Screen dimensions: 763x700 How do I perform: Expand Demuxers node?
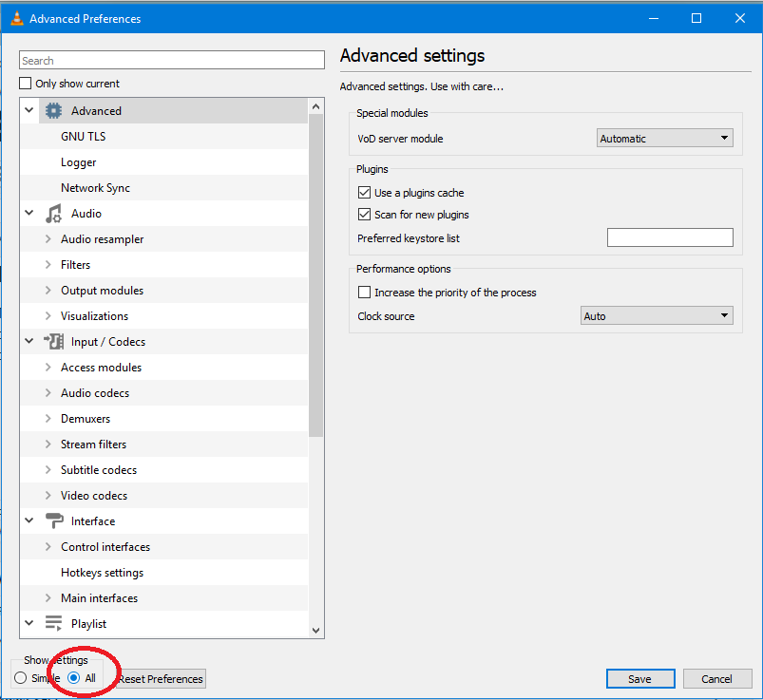(48, 418)
